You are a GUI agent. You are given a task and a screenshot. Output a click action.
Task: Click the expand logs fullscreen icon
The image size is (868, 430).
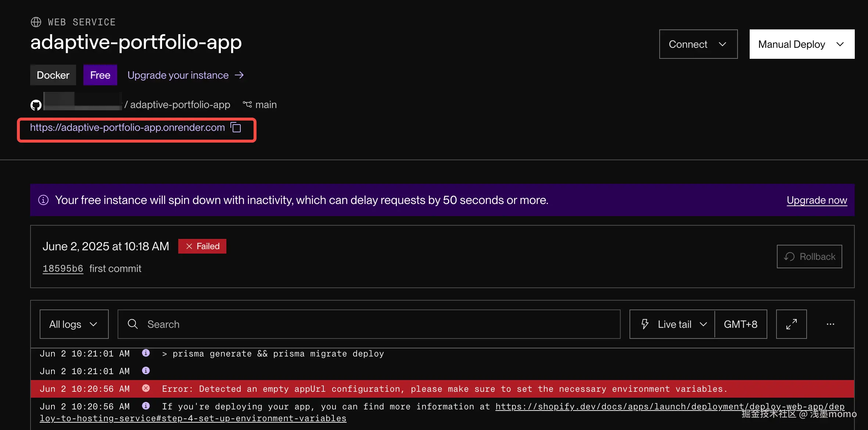tap(791, 324)
